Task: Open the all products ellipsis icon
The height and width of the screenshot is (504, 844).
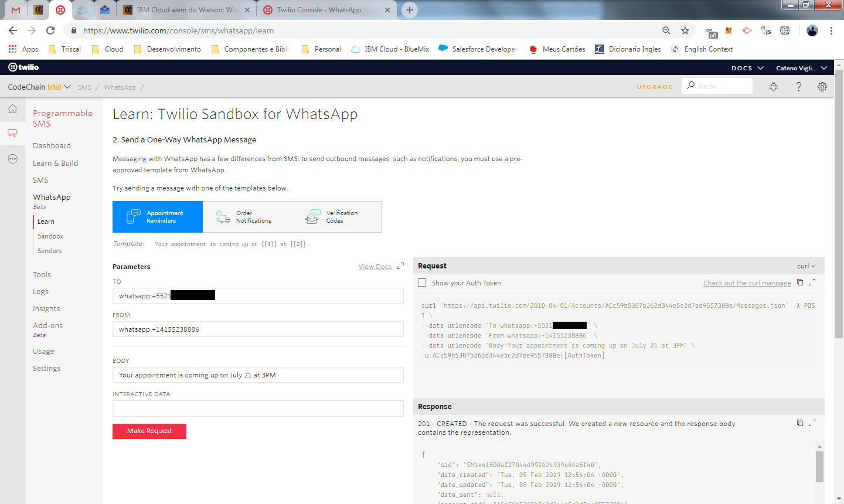Action: 12,159
